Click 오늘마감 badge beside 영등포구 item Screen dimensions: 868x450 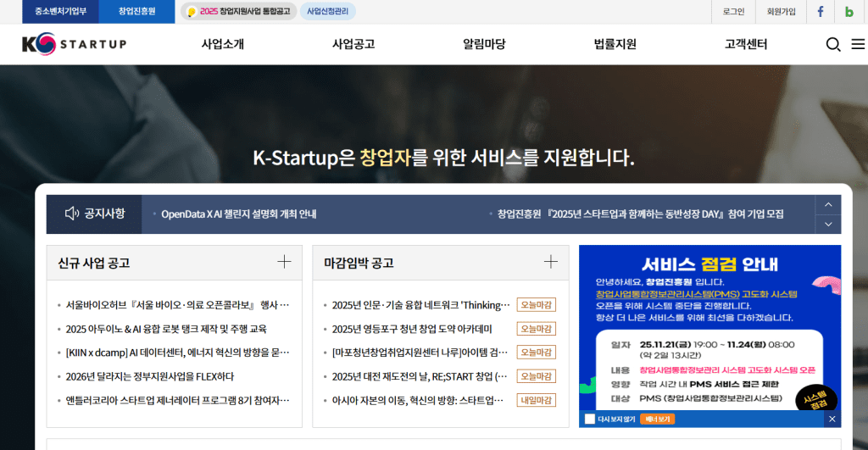(536, 329)
